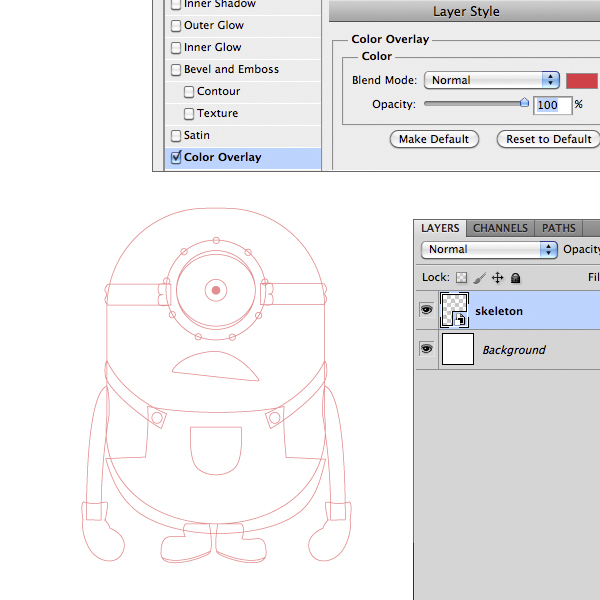The height and width of the screenshot is (600, 600).
Task: Click the lock image pixels brush icon
Action: click(x=479, y=277)
